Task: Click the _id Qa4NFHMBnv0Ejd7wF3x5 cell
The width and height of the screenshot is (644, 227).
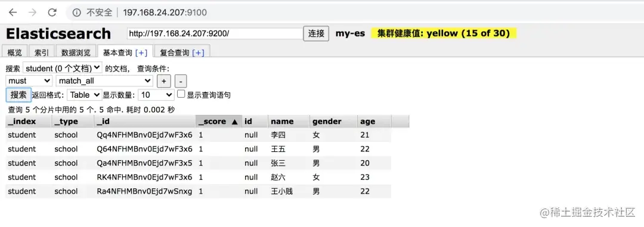Action: 145,163
